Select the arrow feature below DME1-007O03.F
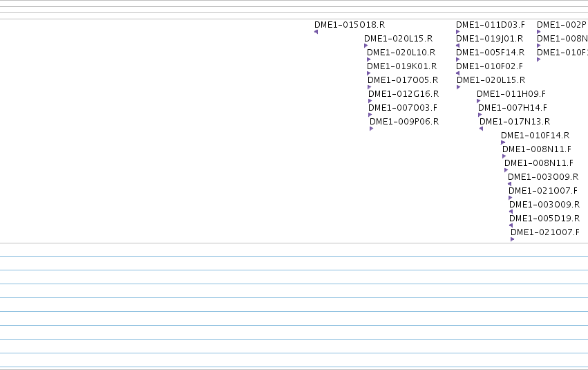The height and width of the screenshot is (370, 588). pyautogui.click(x=370, y=115)
